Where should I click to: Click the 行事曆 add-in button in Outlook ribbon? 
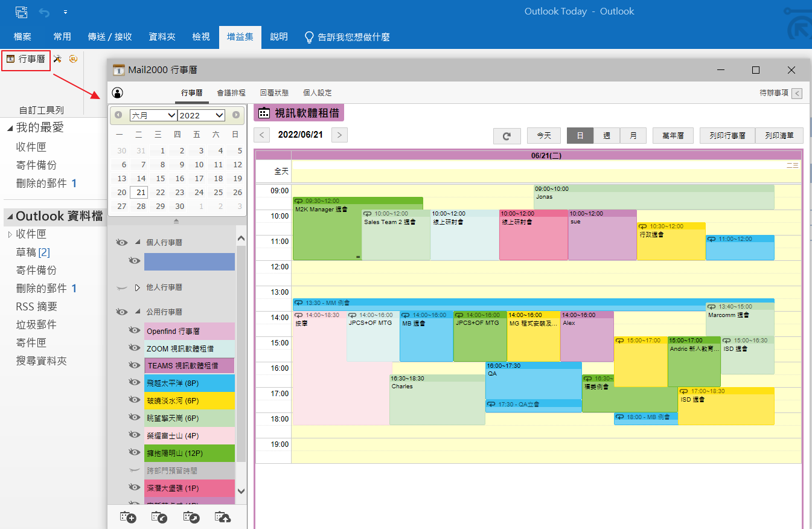click(26, 59)
